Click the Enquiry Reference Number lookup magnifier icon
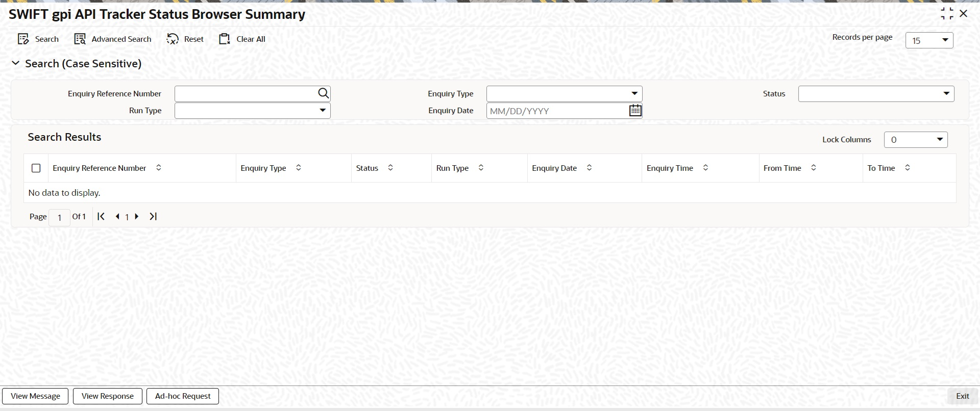 (x=324, y=93)
